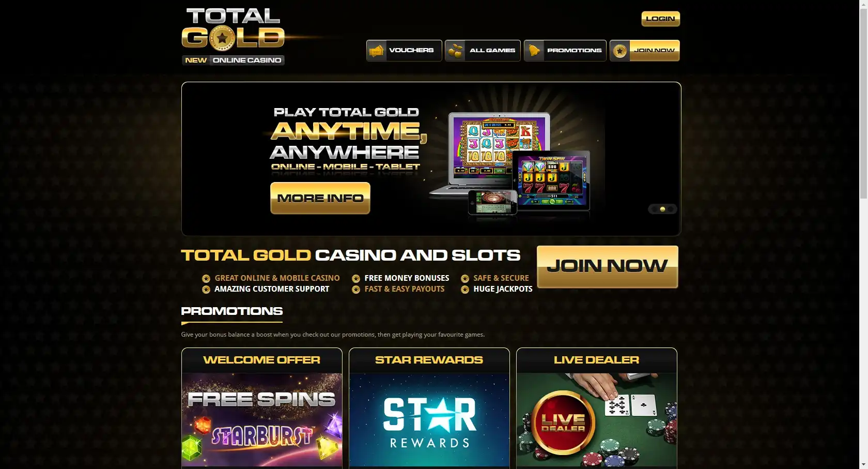Click the Star Rewards logo image
868x469 pixels.
point(429,420)
